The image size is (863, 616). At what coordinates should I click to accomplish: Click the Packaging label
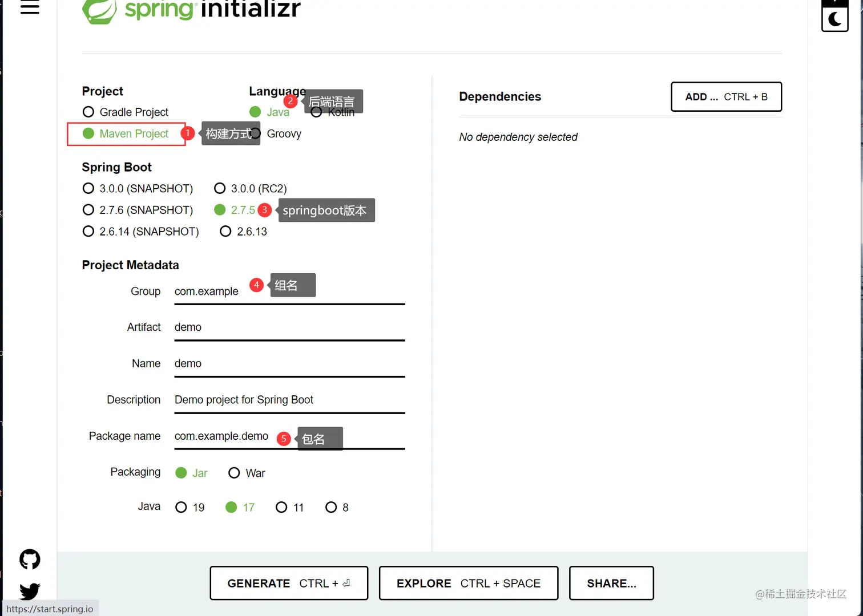[x=135, y=472]
